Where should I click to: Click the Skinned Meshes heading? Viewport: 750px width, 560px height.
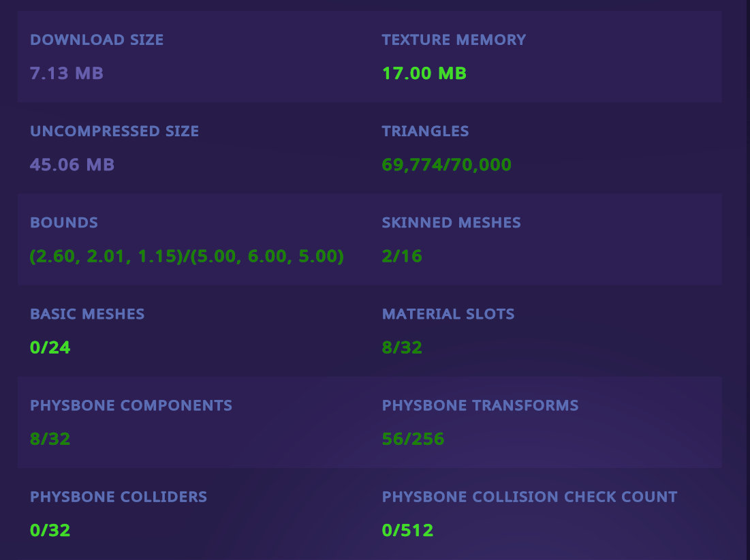pyautogui.click(x=451, y=222)
